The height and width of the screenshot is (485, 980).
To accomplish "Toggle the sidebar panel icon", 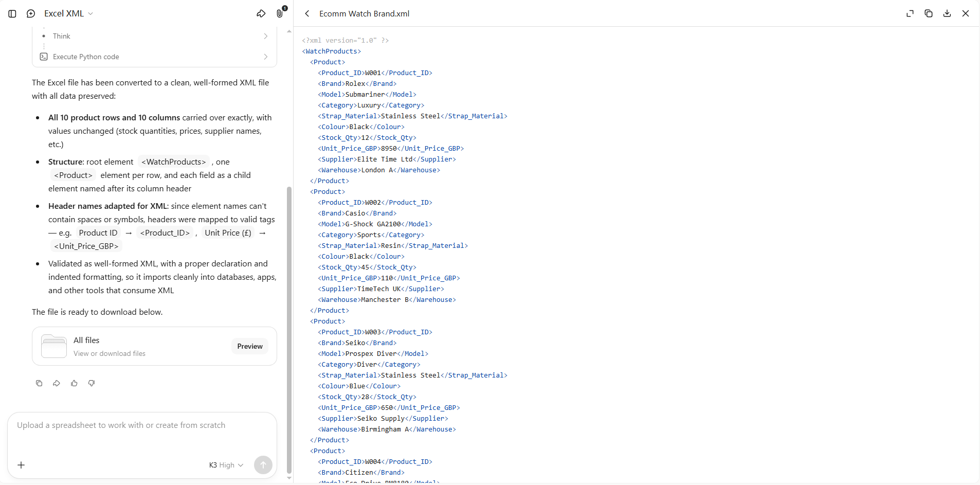I will [x=12, y=14].
